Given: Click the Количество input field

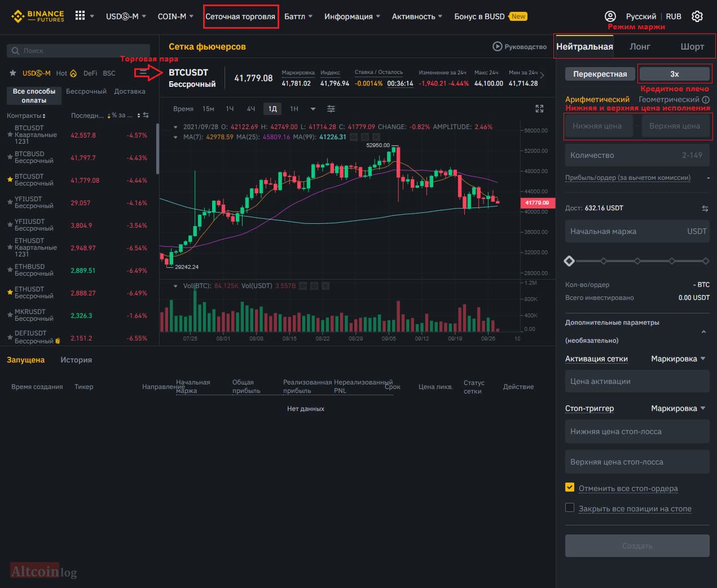Looking at the screenshot, I should (x=637, y=155).
